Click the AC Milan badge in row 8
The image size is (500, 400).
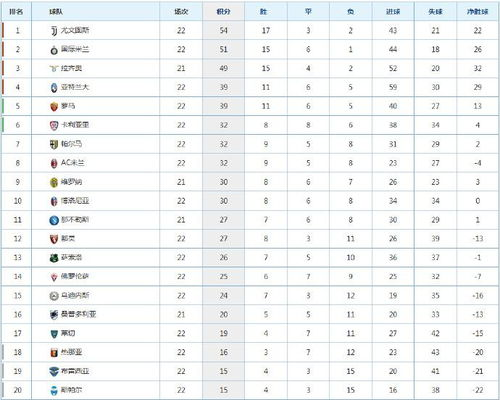pyautogui.click(x=54, y=163)
